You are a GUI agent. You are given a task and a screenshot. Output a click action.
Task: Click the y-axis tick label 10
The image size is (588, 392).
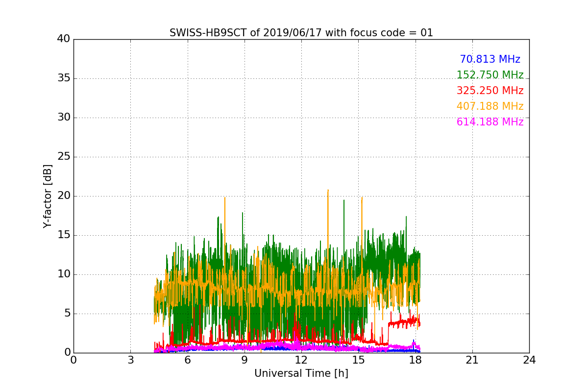(64, 274)
